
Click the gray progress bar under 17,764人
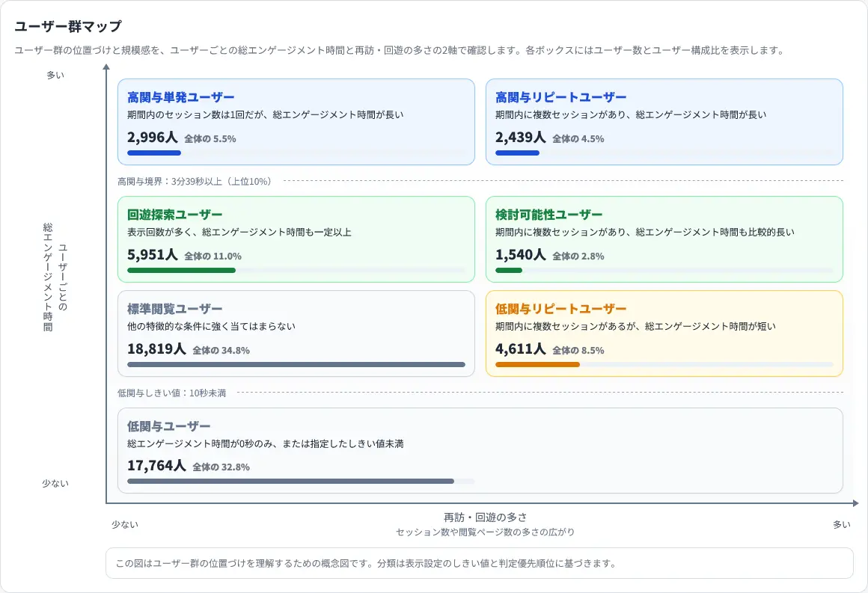[x=290, y=482]
